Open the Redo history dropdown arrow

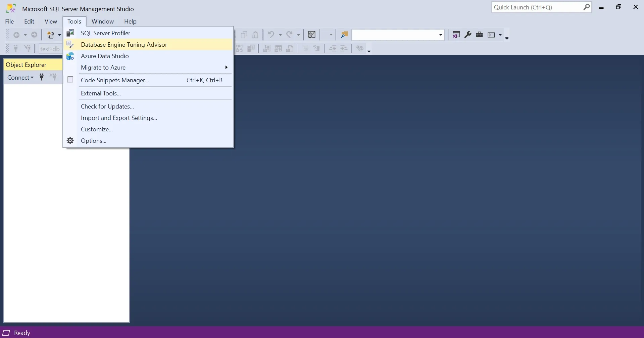pos(298,35)
